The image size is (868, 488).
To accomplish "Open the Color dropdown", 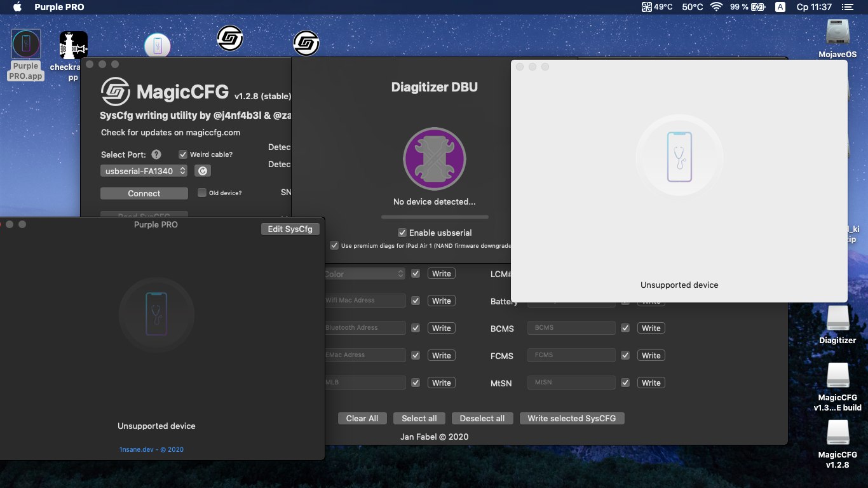I will 364,274.
